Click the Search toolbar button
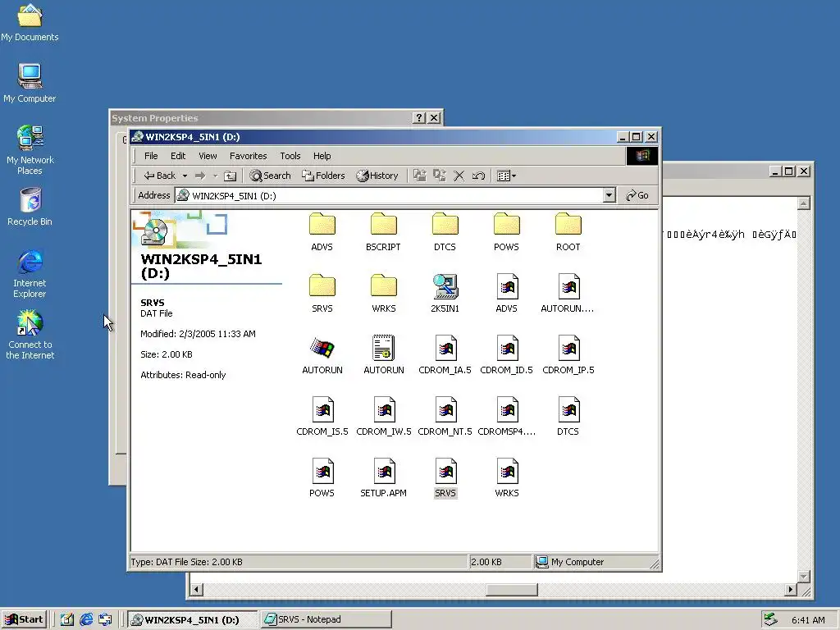Image resolution: width=840 pixels, height=630 pixels. [270, 176]
